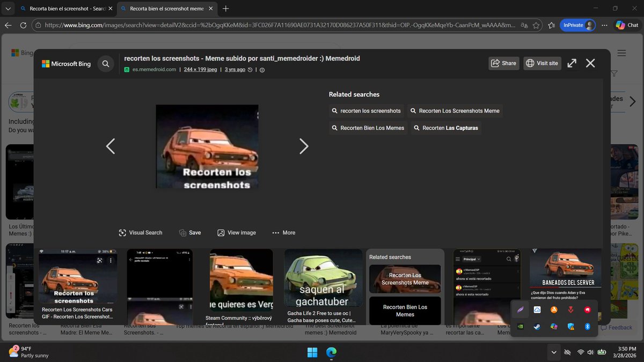
Task: Select related search 'Recorten Los Screenshots Meme' chip
Action: pyautogui.click(x=455, y=111)
